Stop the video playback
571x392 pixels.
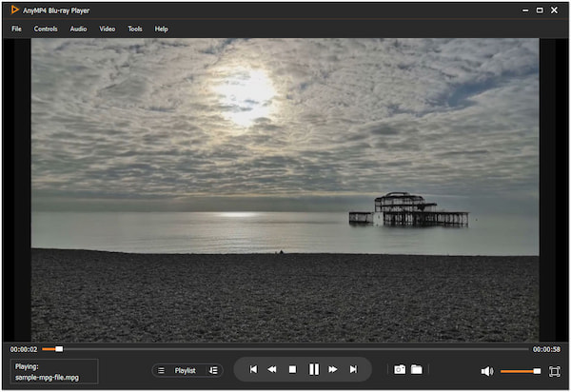[x=293, y=369]
